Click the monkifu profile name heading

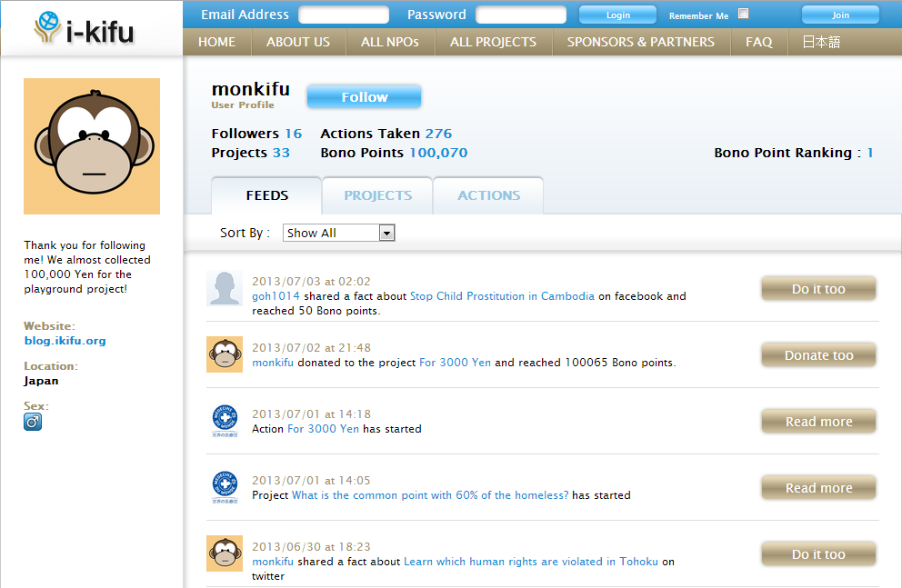(x=251, y=89)
